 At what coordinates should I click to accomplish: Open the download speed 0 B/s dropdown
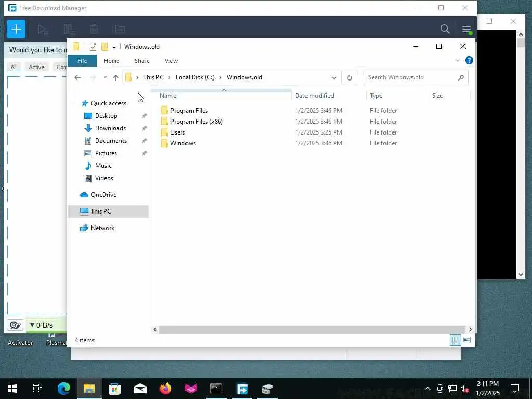[x=41, y=325]
